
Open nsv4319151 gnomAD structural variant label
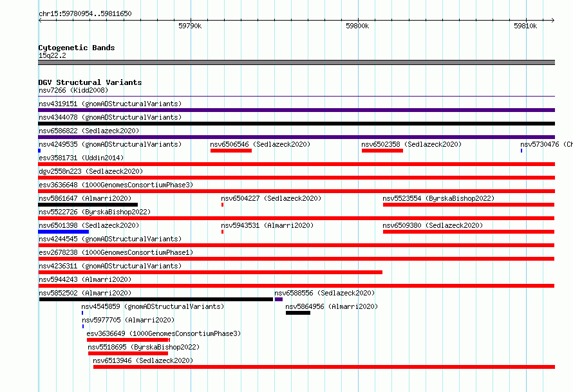(x=110, y=104)
